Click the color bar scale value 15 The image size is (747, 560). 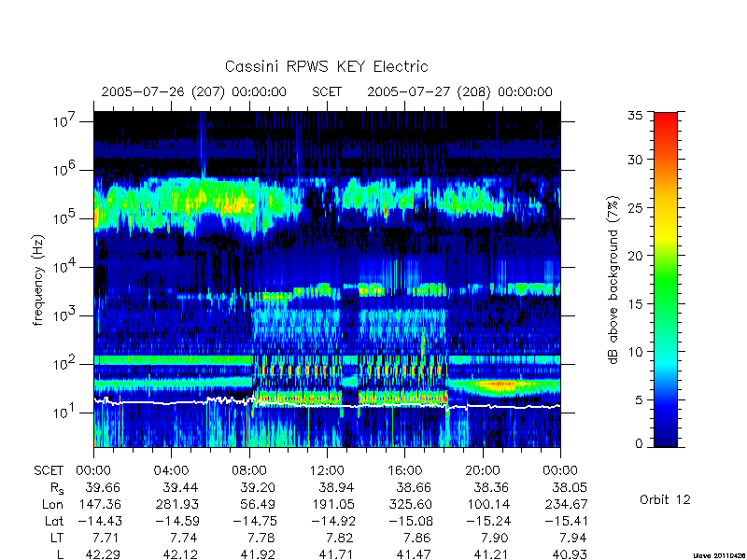point(635,303)
